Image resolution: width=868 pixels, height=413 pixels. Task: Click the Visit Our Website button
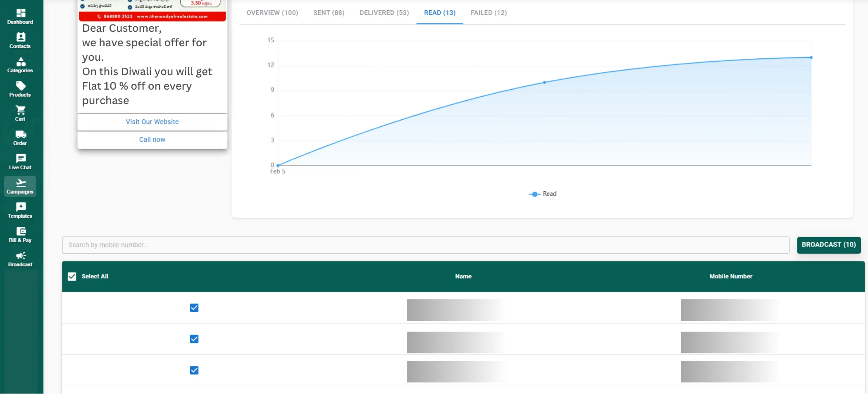[x=153, y=122]
